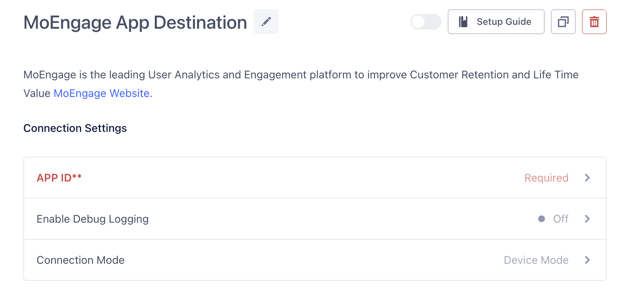Click the debug logging status dot
The image size is (644, 301).
pyautogui.click(x=542, y=219)
